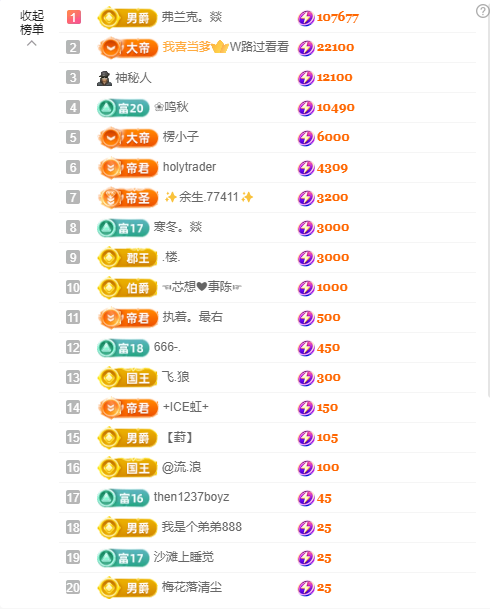Click the 郡王 badge at rank 9
This screenshot has width=490, height=609.
(127, 258)
